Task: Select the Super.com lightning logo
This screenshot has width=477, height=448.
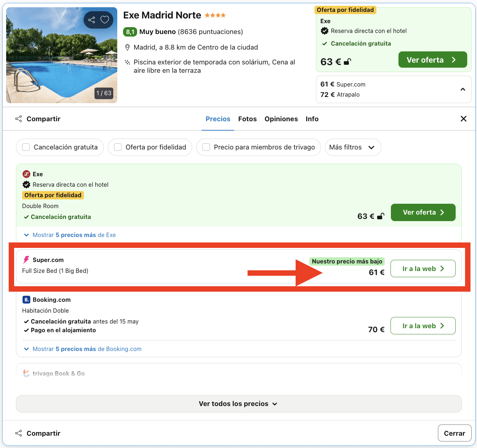Action: [x=26, y=259]
